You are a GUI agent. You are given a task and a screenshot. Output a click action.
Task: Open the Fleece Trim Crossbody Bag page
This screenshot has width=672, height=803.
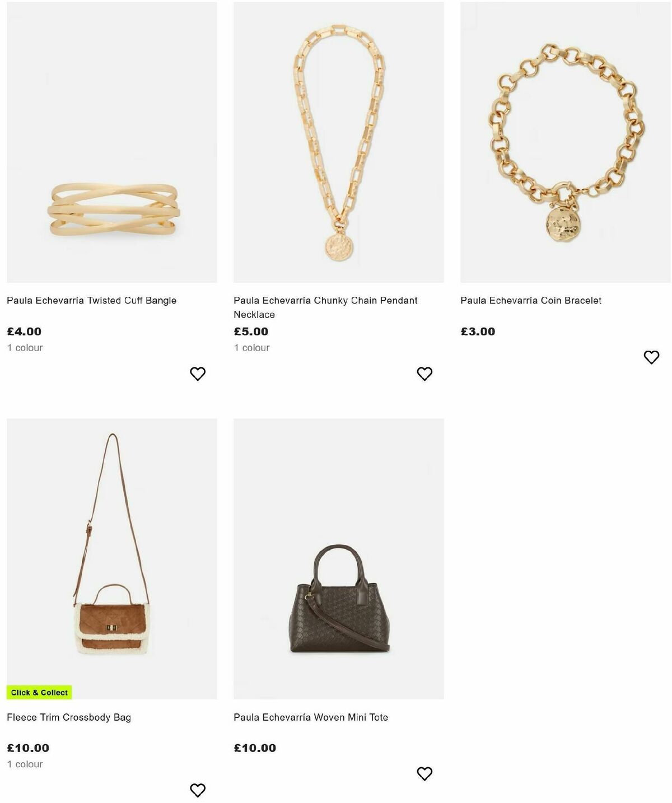pos(68,716)
